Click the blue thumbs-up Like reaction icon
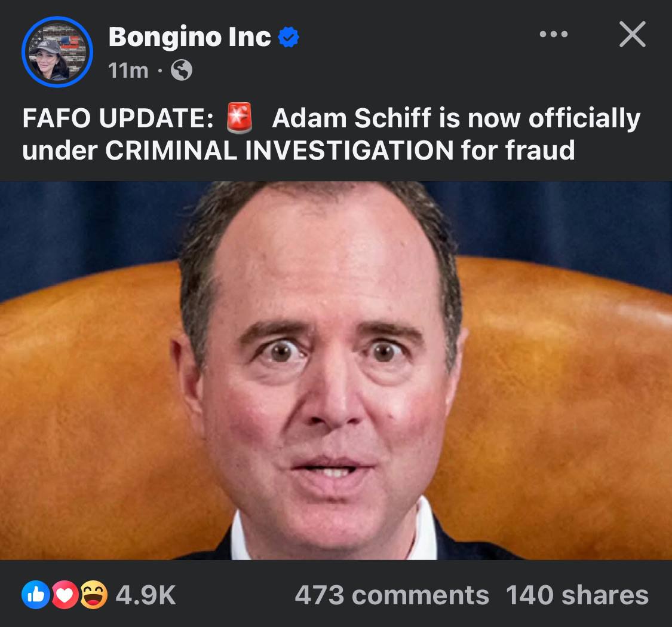The height and width of the screenshot is (627, 672). pyautogui.click(x=36, y=595)
